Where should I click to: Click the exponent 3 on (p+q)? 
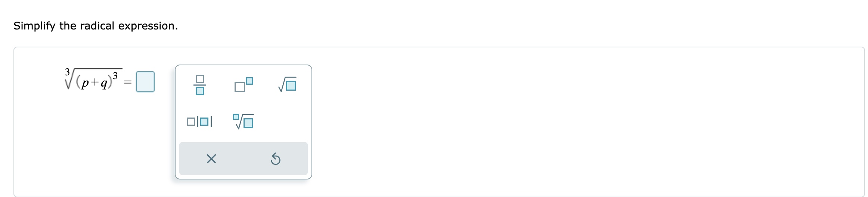[x=115, y=75]
